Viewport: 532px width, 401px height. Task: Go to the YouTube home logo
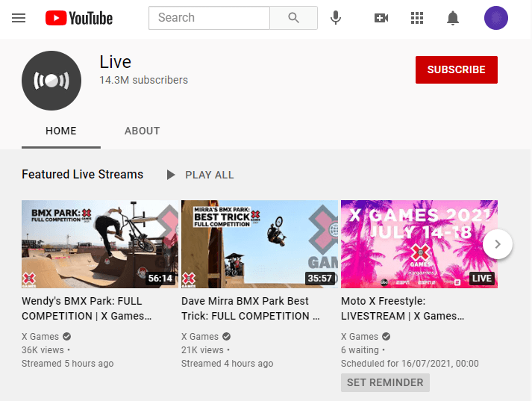(x=78, y=18)
